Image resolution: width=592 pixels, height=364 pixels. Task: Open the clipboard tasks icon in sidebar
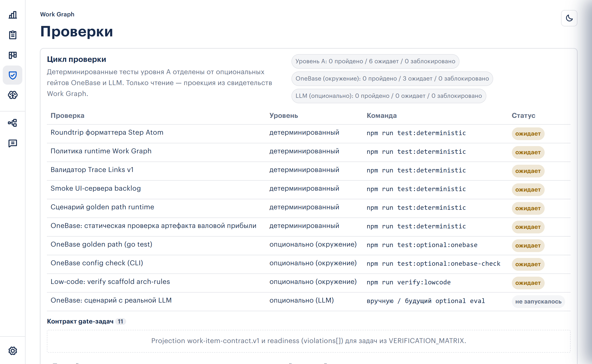pos(13,35)
